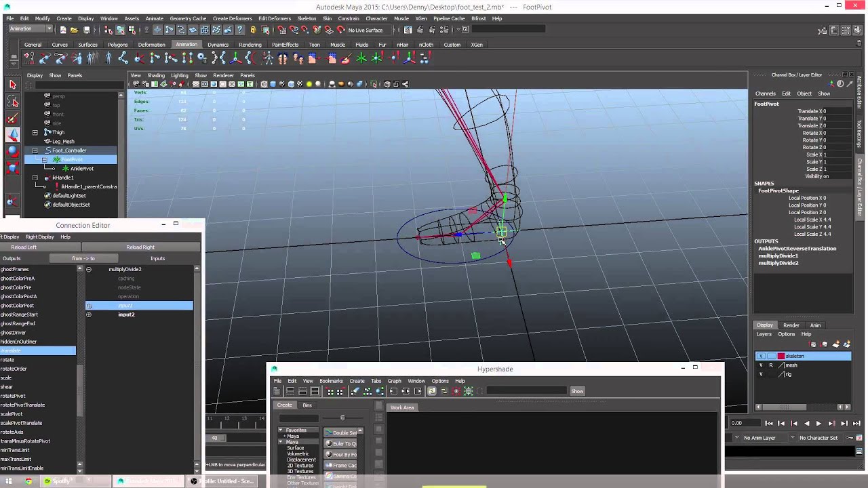Click the Save Scene disk icon
The height and width of the screenshot is (488, 868).
click(87, 30)
